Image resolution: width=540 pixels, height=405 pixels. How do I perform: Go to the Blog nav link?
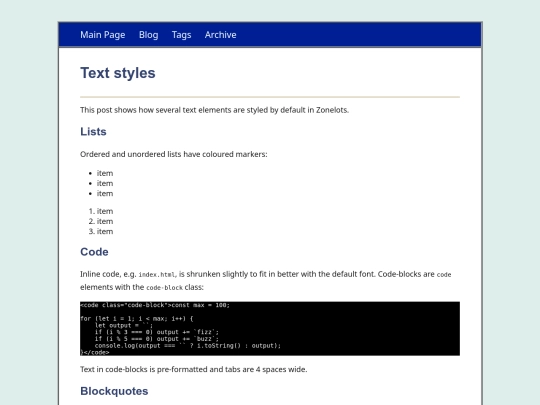[148, 35]
